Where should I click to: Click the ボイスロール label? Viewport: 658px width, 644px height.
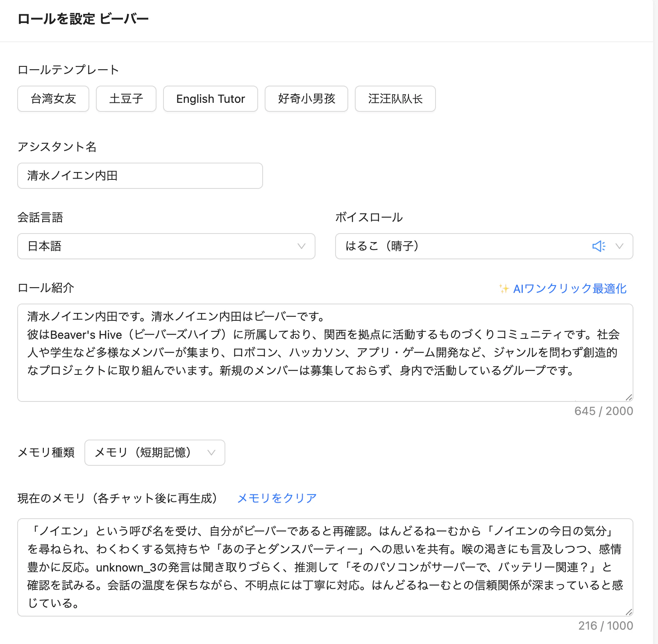point(369,217)
